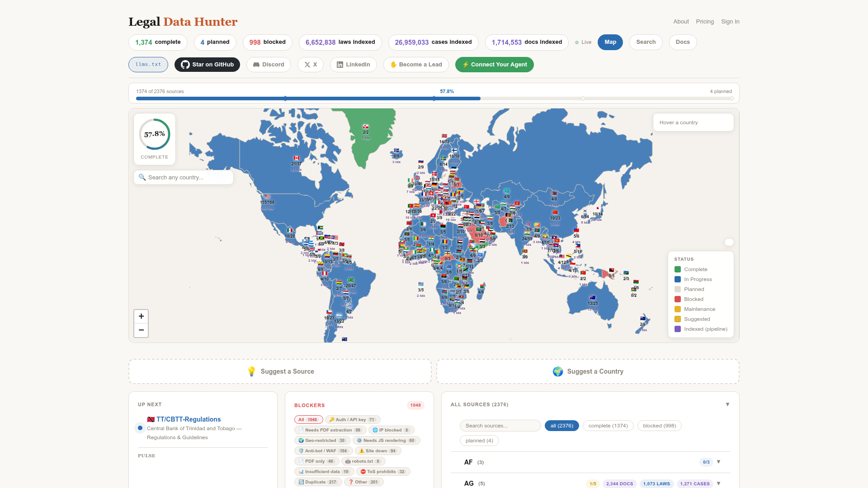Screen dimensions: 868x488
Task: Zoom in on the map
Action: tap(141, 316)
